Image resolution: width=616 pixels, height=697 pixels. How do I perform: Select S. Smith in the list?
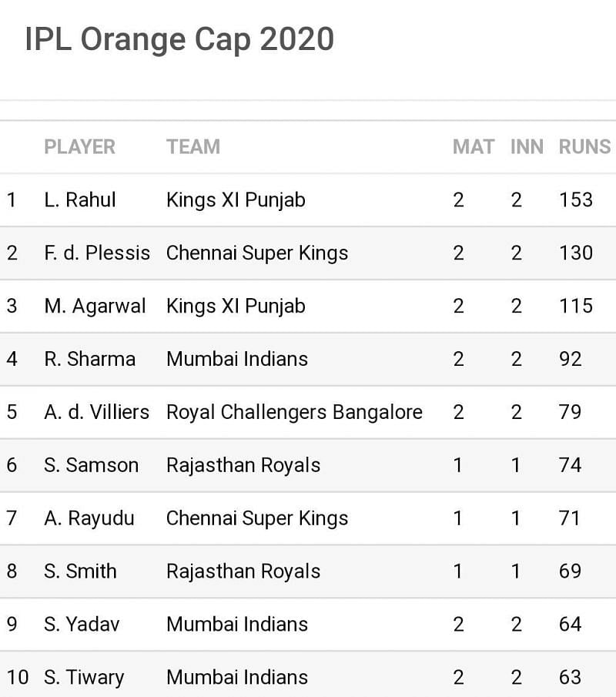[x=80, y=571]
